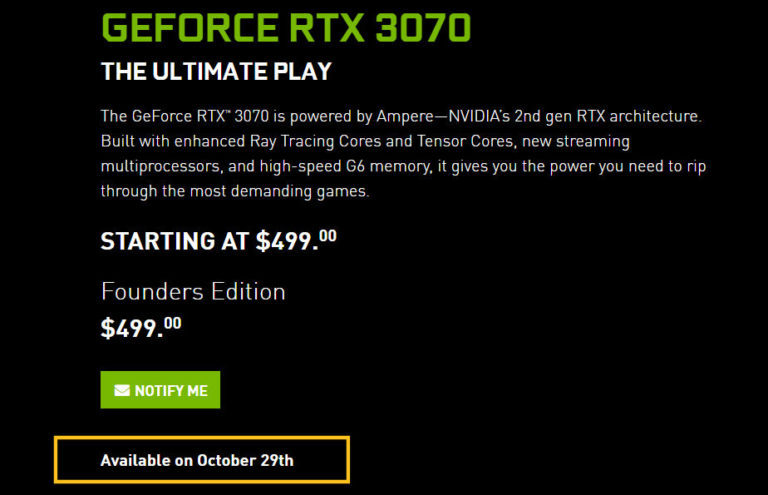This screenshot has width=768, height=495.
Task: Click the envelope icon in Notify Me button
Action: coord(122,390)
